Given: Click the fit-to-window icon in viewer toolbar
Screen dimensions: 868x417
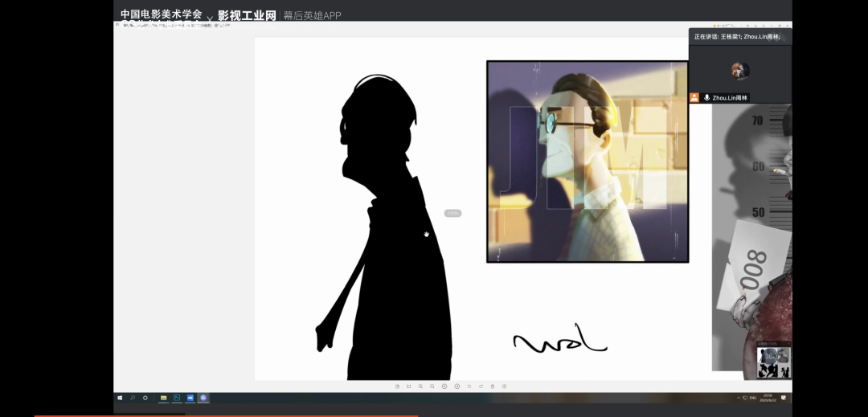Looking at the screenshot, I should pos(408,386).
